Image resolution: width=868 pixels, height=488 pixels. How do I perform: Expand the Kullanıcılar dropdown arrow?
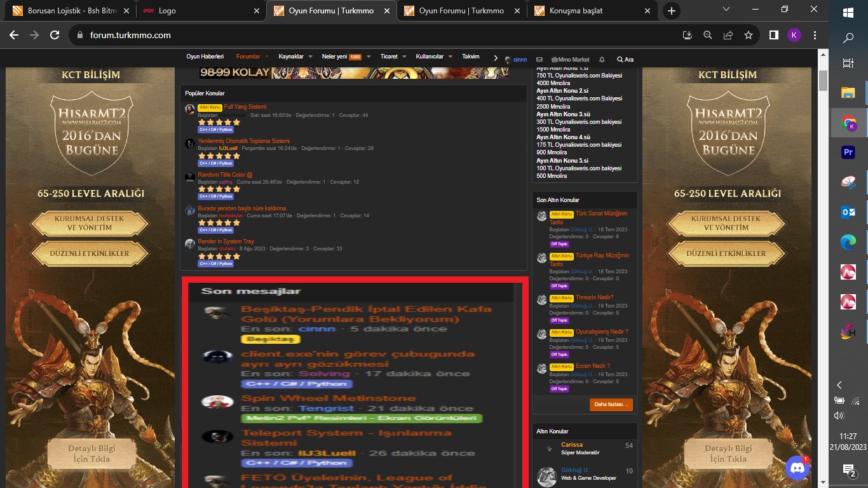[x=450, y=57]
